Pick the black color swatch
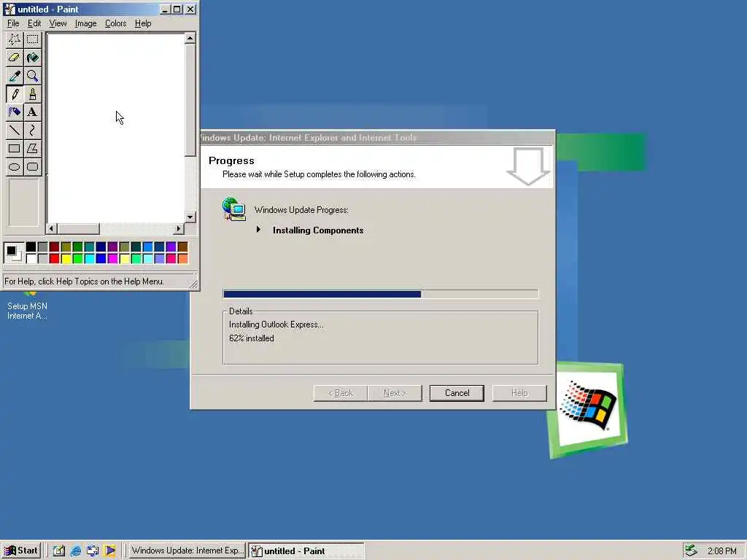Screen dimensions: 747x560 (31, 246)
